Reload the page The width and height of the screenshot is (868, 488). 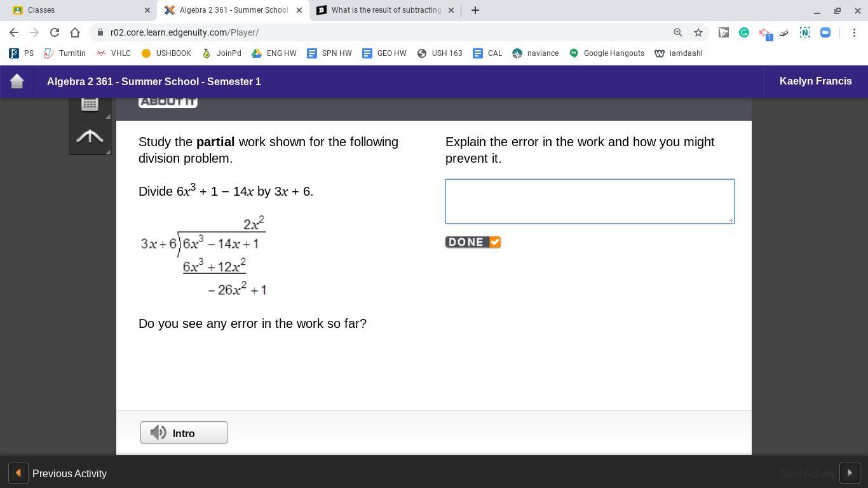point(55,32)
